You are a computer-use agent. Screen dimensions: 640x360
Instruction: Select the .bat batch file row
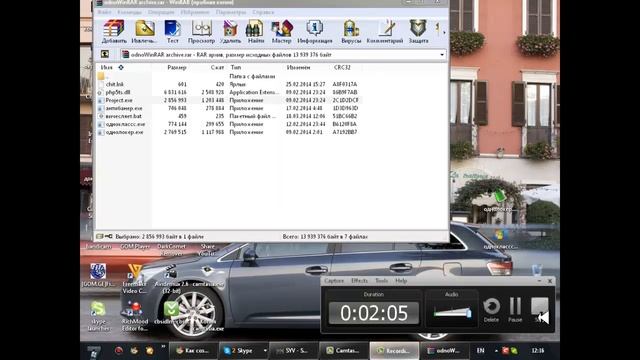point(229,116)
